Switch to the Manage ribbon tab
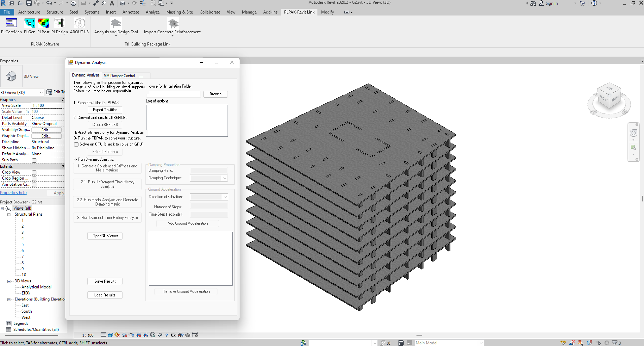Screen dimensions: 644x346 coord(249,12)
